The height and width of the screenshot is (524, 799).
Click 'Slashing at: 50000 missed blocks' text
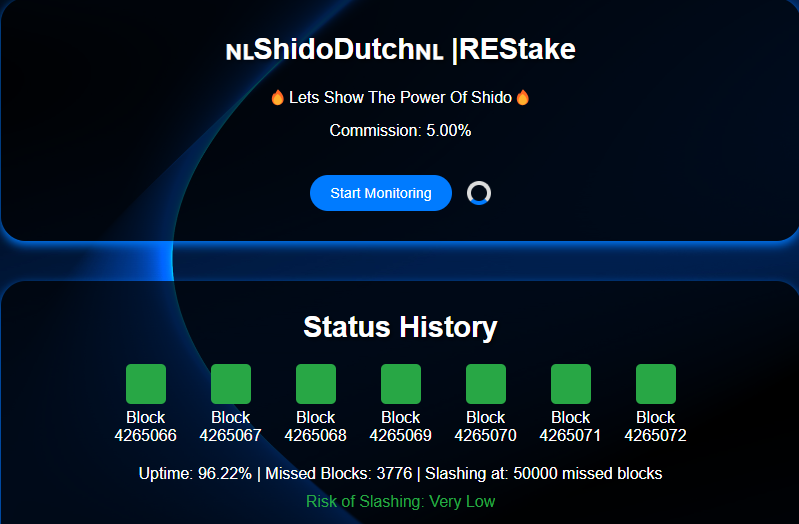click(544, 474)
